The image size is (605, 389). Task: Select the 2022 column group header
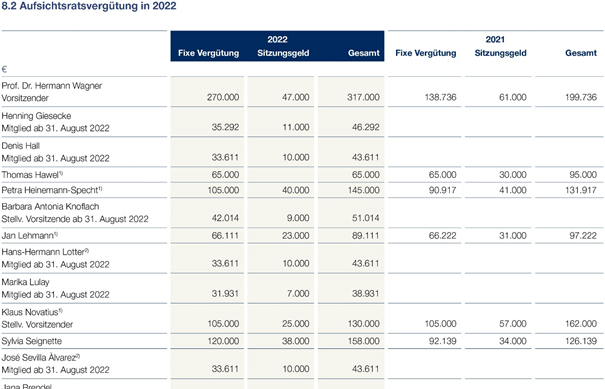[x=277, y=39]
